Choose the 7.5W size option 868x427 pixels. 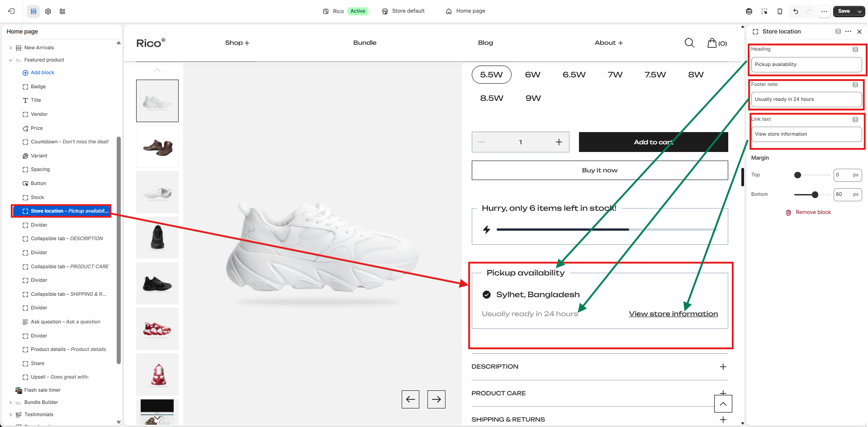point(655,75)
